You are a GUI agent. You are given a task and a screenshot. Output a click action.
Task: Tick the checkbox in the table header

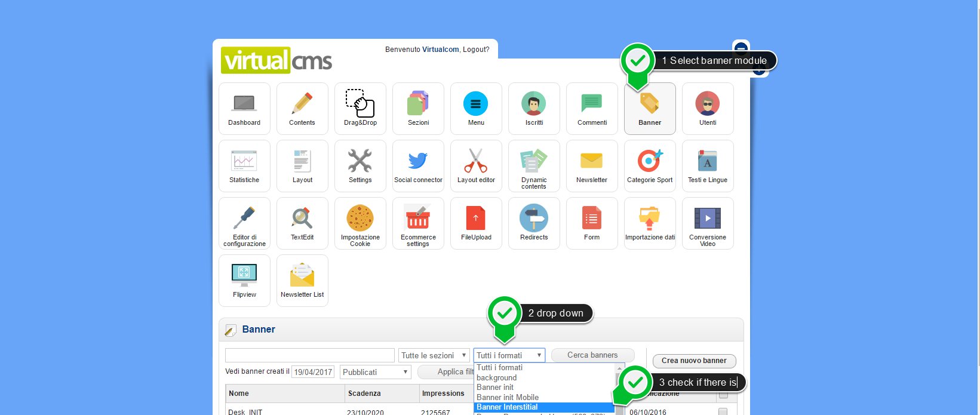coord(723,395)
